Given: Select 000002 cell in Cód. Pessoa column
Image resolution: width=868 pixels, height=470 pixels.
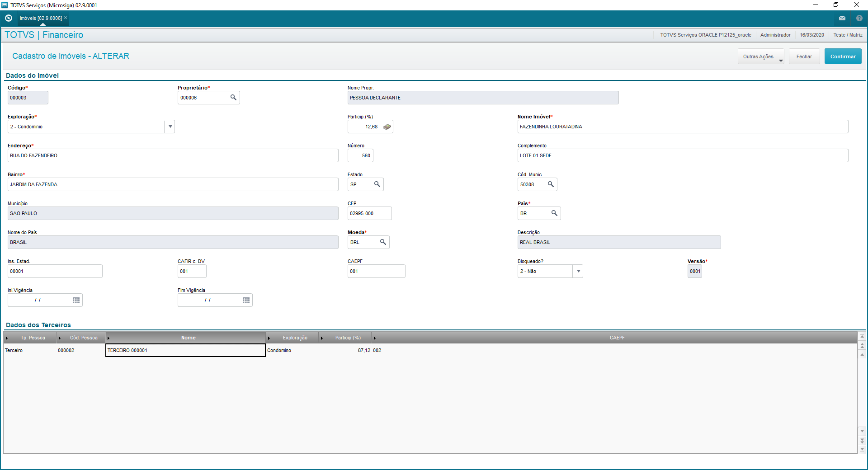Looking at the screenshot, I should point(81,350).
